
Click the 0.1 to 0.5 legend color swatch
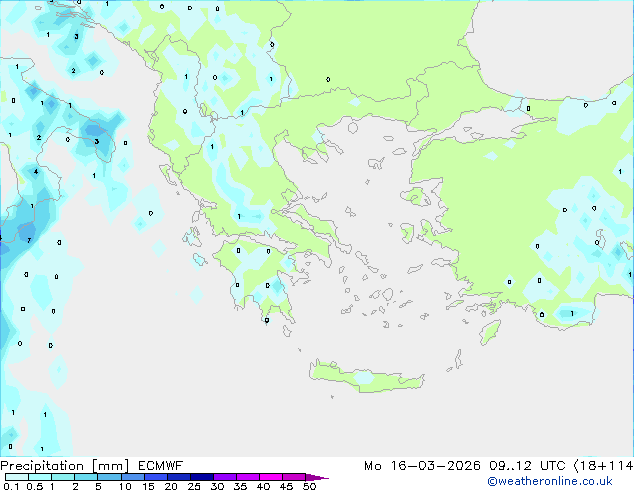coord(17,477)
